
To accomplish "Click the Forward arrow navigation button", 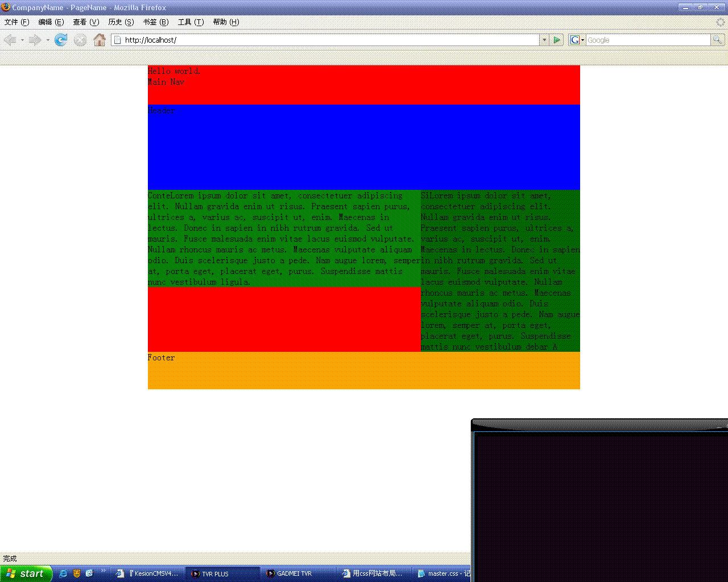I will pos(35,40).
